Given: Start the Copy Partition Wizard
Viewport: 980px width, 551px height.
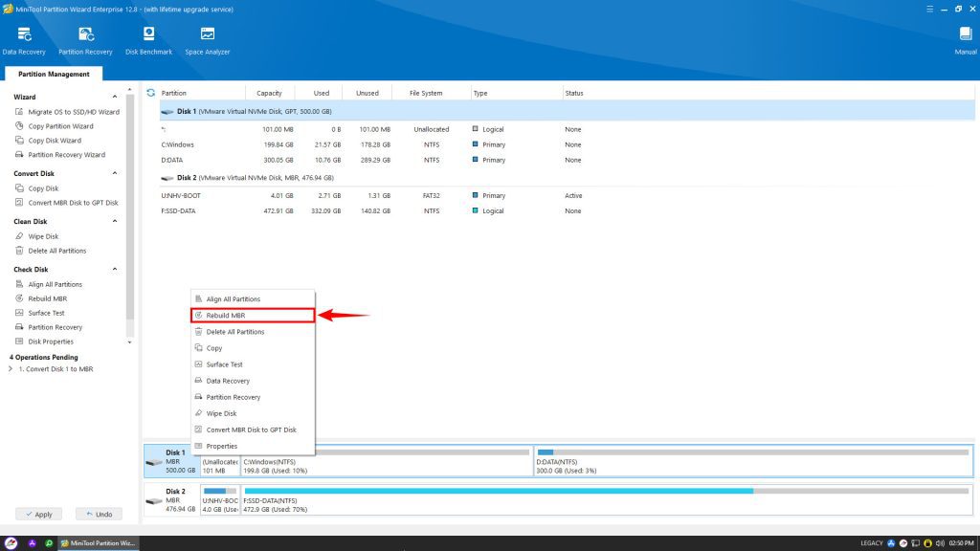Looking at the screenshot, I should [54, 126].
